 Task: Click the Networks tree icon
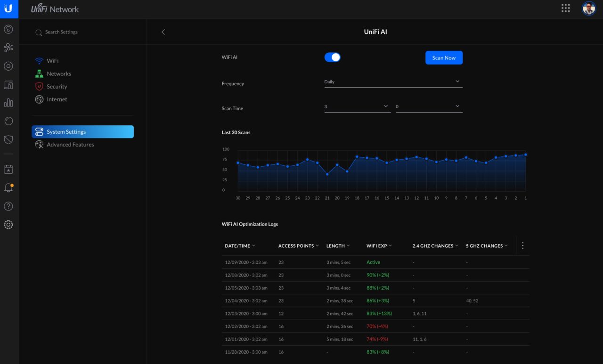39,74
